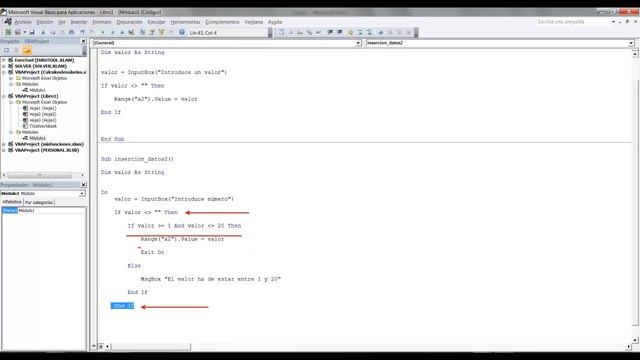The image size is (640, 360).
Task: Click the (Name) property value Módulo1
Action: [51, 211]
